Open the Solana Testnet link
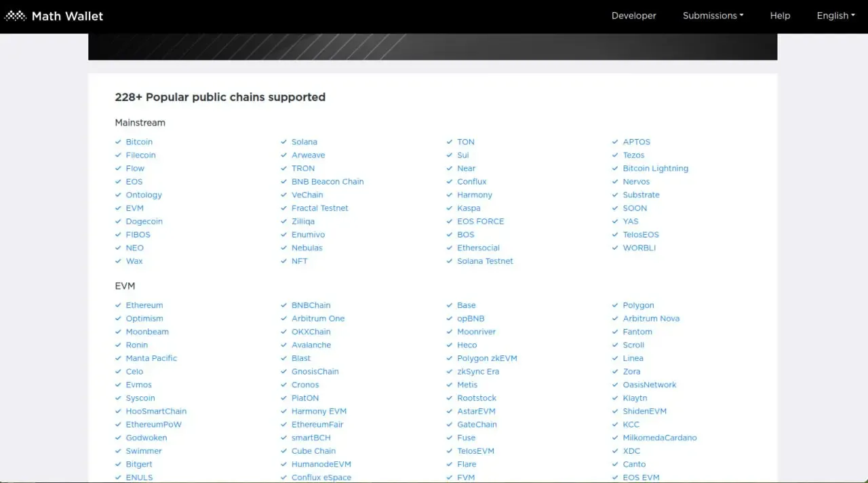This screenshot has width=868, height=483. tap(485, 261)
